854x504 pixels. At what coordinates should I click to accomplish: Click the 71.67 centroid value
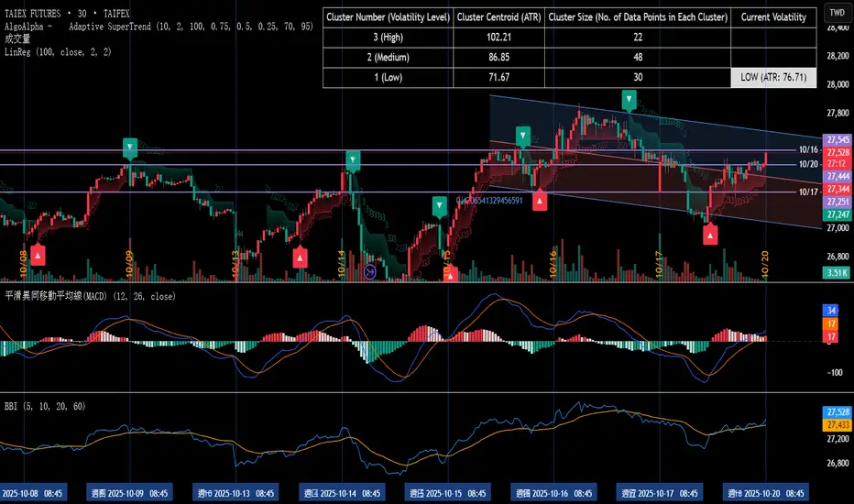pyautogui.click(x=498, y=77)
